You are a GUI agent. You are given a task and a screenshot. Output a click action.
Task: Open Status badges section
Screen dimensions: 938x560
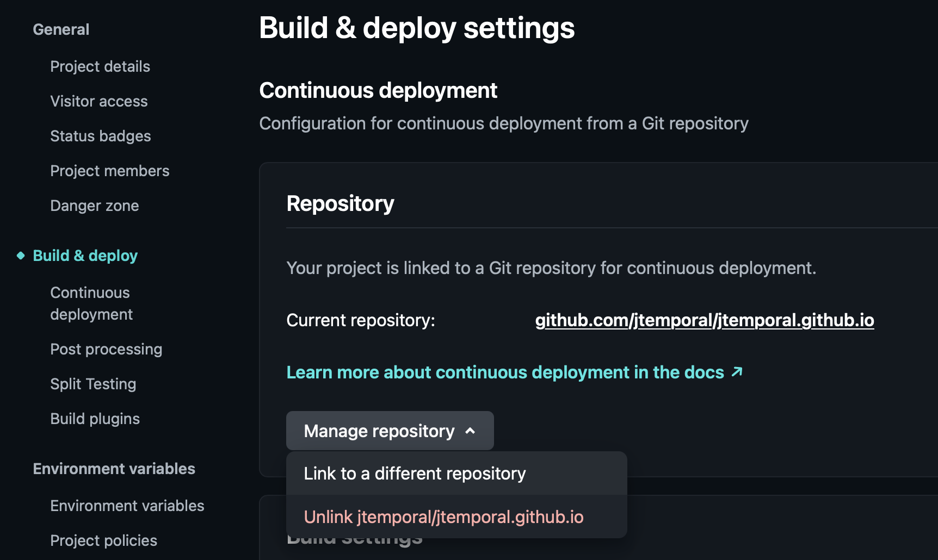pyautogui.click(x=101, y=136)
